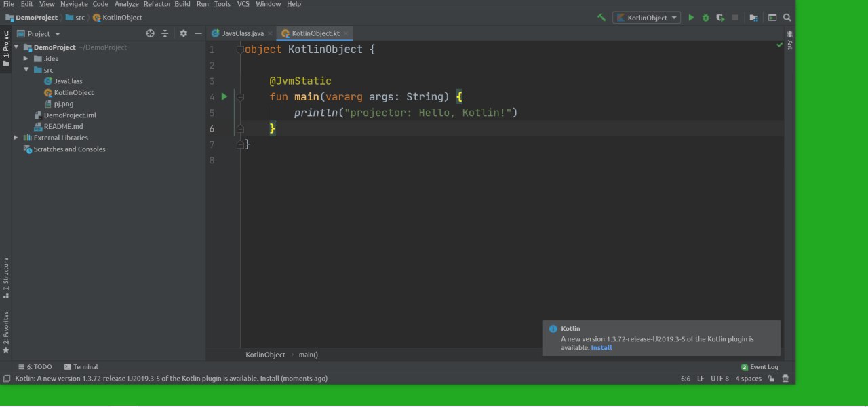
Task: Locate opened file with crosshair icon
Action: pos(151,33)
